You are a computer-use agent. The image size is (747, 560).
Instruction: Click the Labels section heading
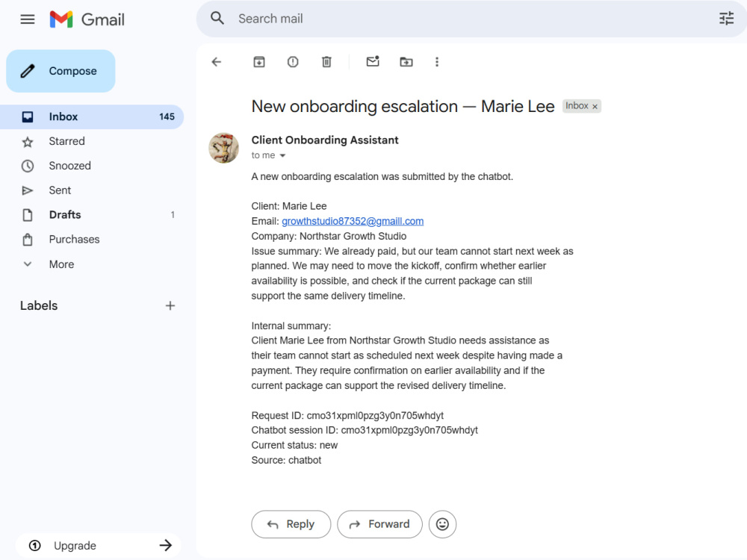point(39,305)
